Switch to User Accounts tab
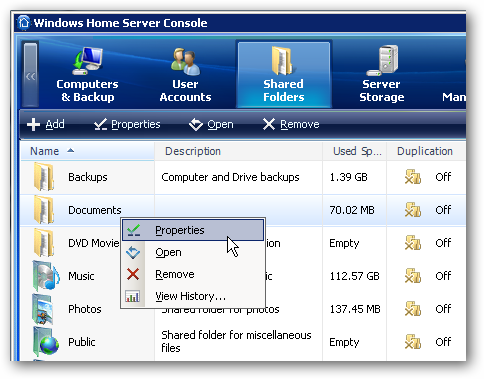The width and height of the screenshot is (484, 379). click(x=185, y=75)
